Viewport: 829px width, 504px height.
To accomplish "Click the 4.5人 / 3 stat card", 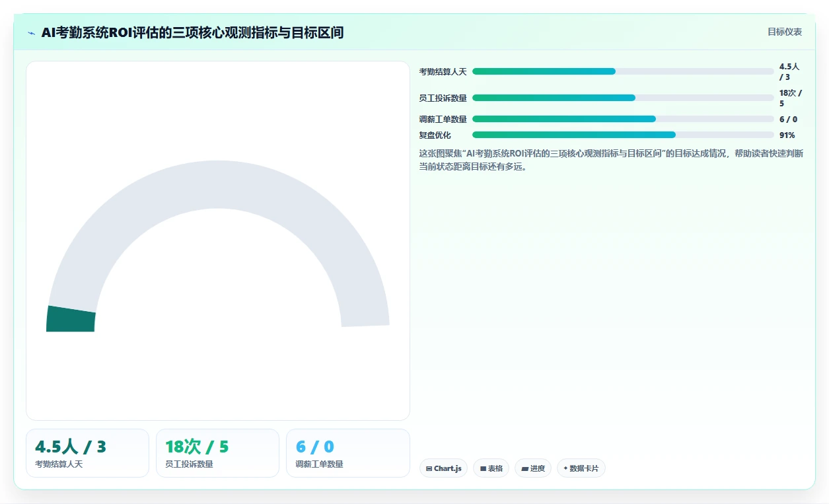I will (87, 453).
